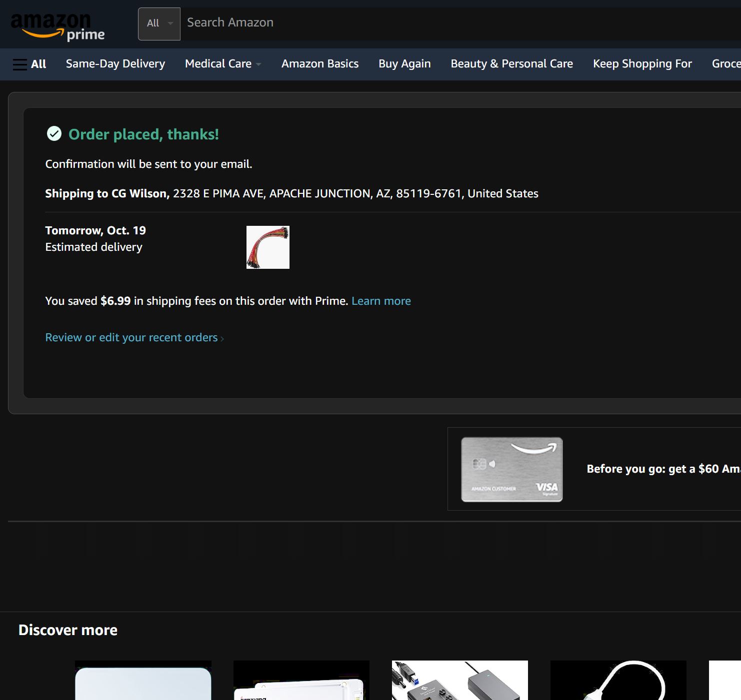Screen dimensions: 741x700
Task: Open the hamburger All menu
Action: pos(29,64)
